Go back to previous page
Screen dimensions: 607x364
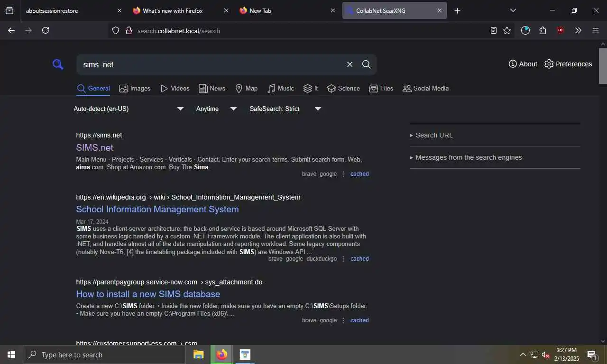(11, 30)
